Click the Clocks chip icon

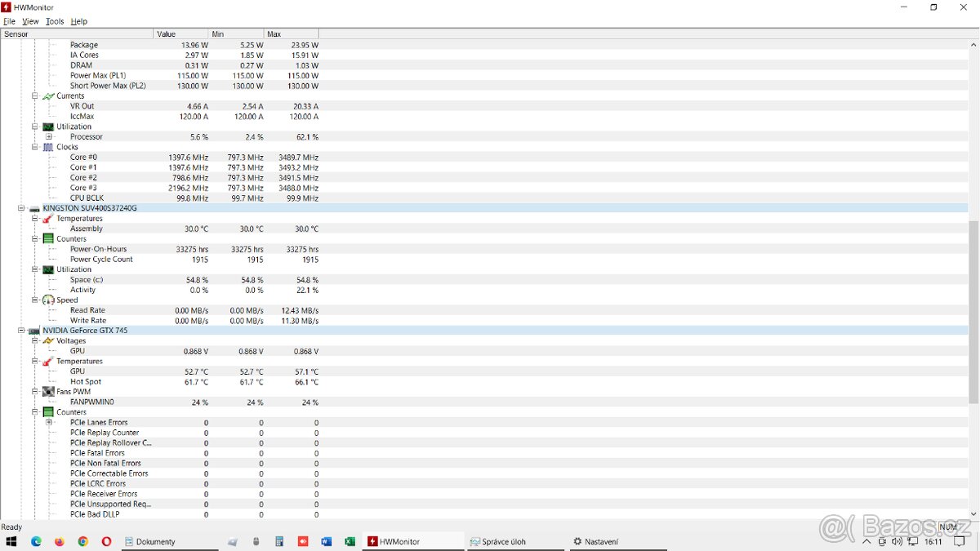(48, 147)
